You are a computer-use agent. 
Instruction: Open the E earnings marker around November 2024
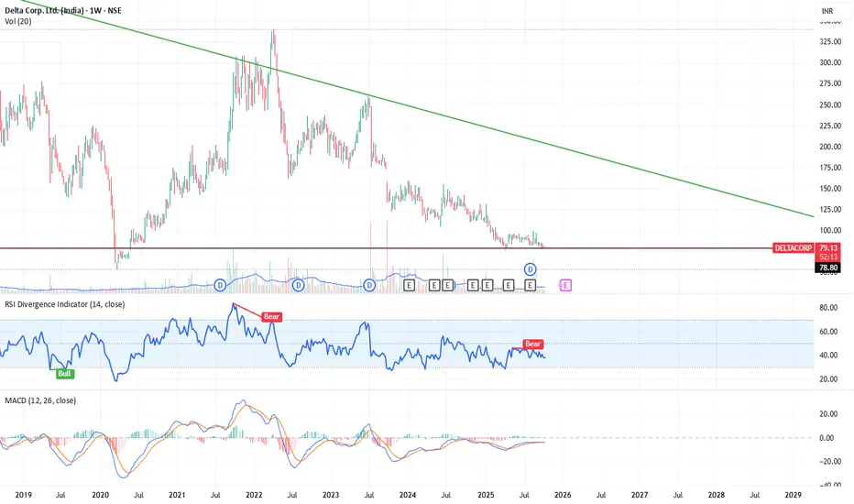click(x=473, y=285)
